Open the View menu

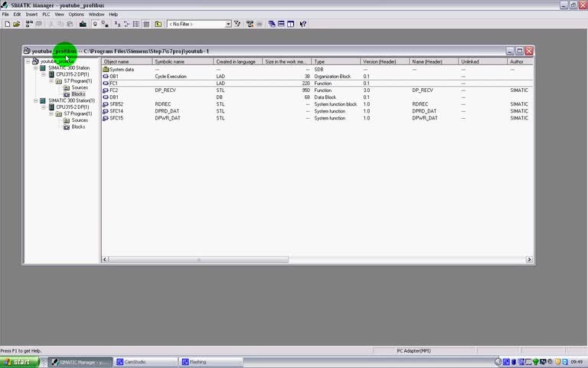click(x=59, y=15)
